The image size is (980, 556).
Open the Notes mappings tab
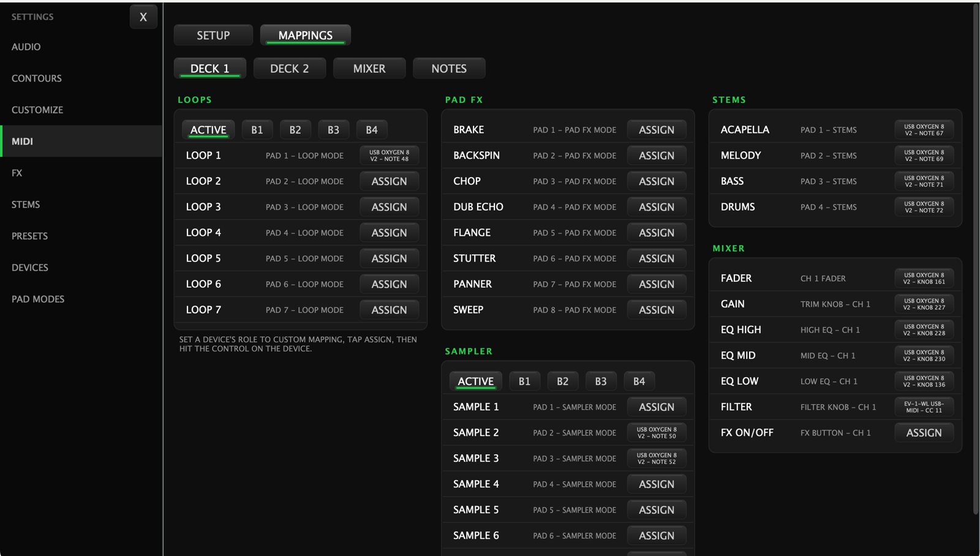tap(449, 69)
